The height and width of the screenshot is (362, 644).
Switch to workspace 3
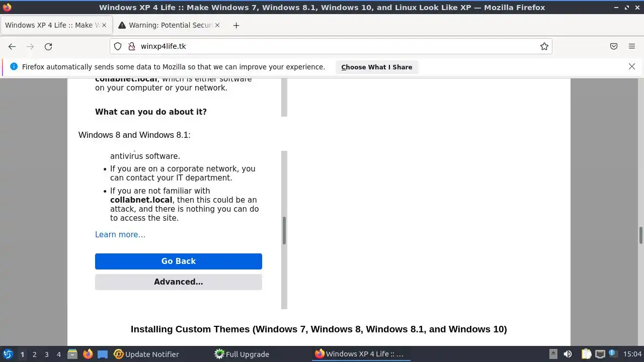click(46, 354)
